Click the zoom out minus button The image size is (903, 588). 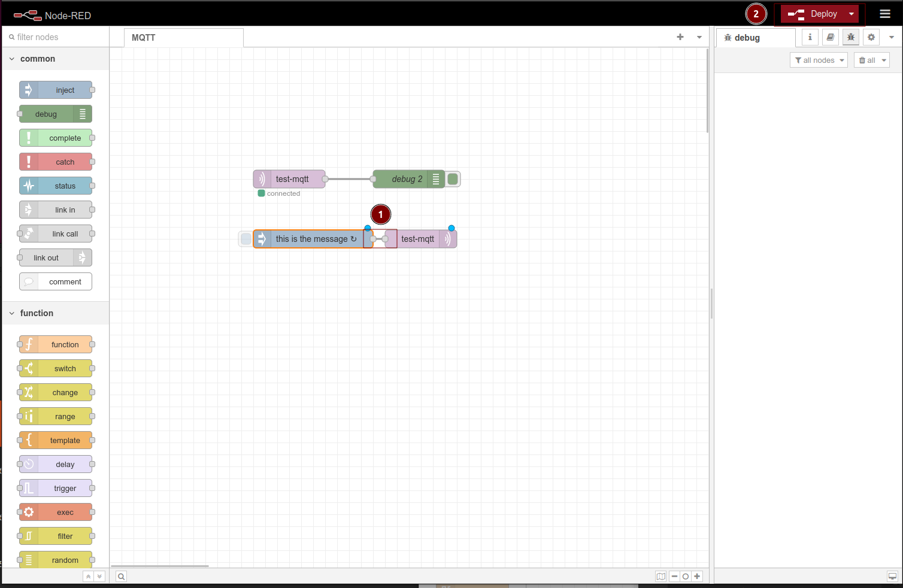[x=674, y=577]
